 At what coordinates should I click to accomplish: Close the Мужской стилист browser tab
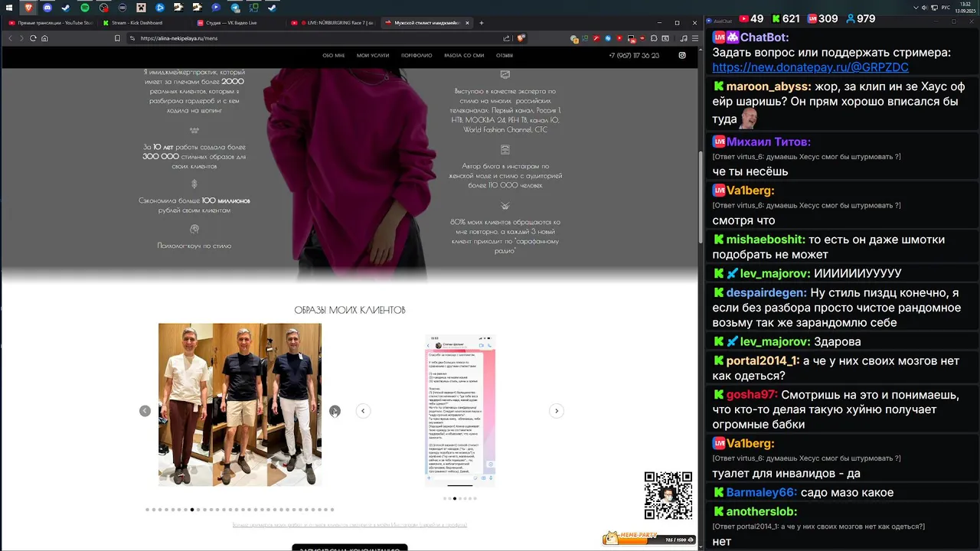tap(468, 23)
